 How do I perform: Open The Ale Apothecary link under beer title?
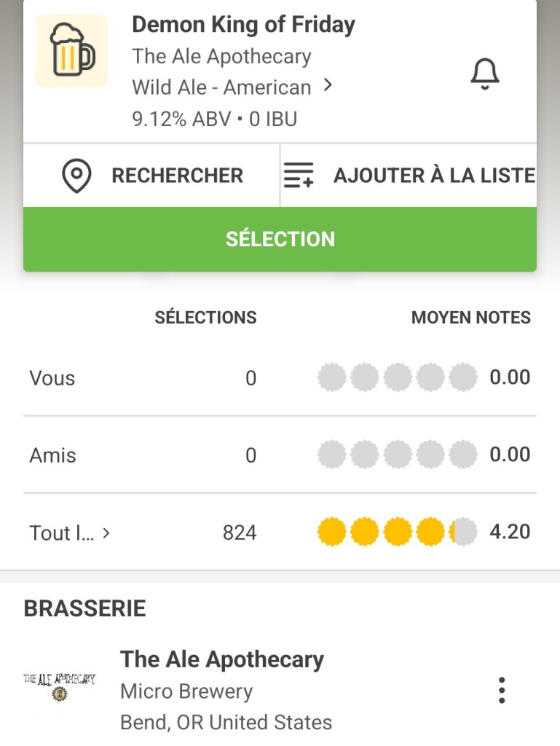tap(221, 56)
